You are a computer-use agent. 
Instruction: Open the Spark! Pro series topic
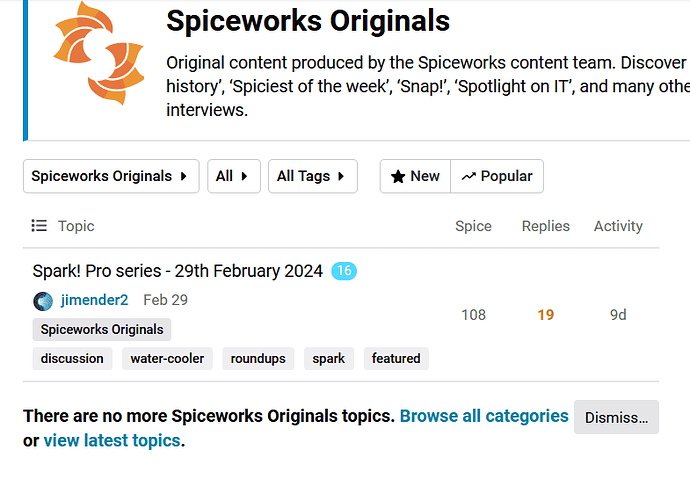(178, 271)
